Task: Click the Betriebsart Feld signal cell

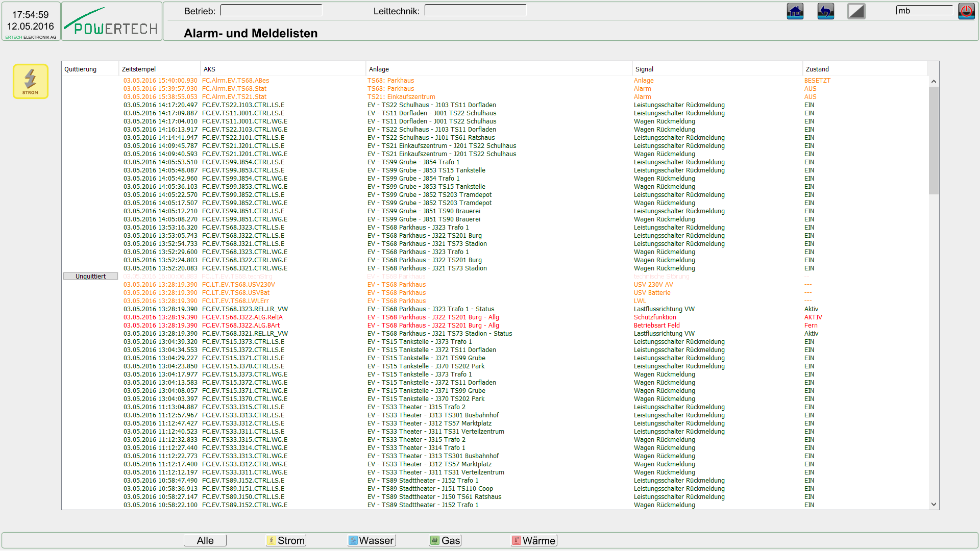Action: point(657,325)
